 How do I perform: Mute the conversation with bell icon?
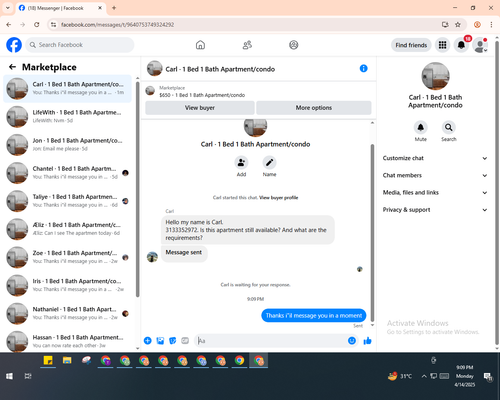(421, 127)
